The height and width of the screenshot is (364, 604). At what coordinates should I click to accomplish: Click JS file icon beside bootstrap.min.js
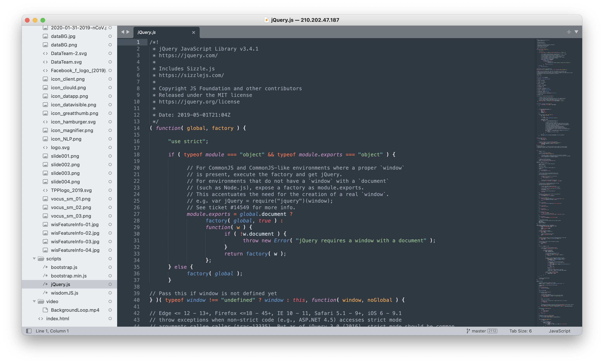tap(45, 276)
